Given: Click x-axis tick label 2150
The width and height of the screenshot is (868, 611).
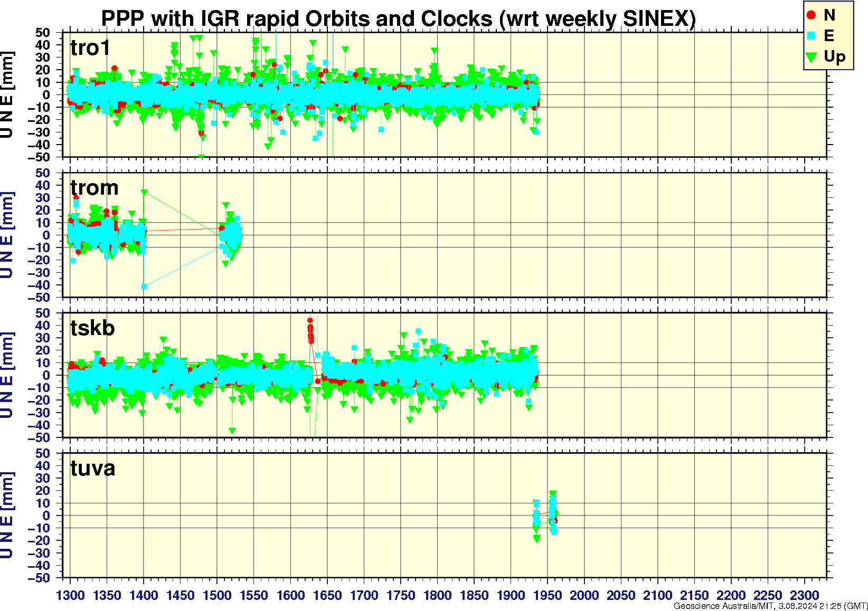Looking at the screenshot, I should (694, 595).
